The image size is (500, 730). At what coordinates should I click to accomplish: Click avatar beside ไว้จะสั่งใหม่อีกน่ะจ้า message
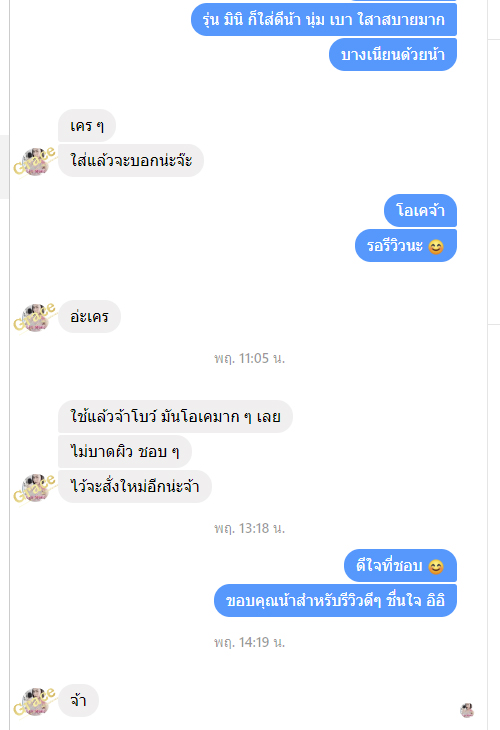click(35, 487)
